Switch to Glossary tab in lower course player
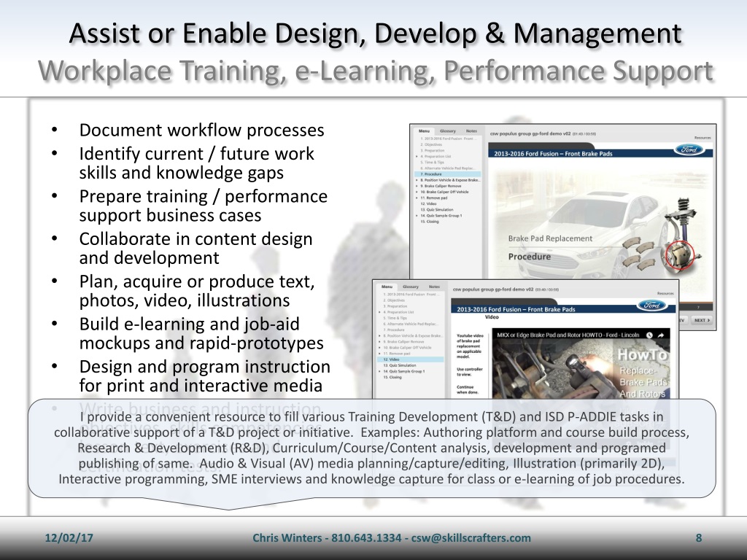This screenshot has width=747, height=560. pos(411,287)
